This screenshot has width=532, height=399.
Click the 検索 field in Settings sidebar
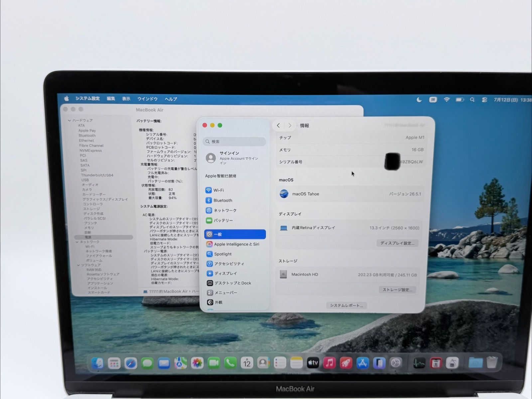(234, 141)
